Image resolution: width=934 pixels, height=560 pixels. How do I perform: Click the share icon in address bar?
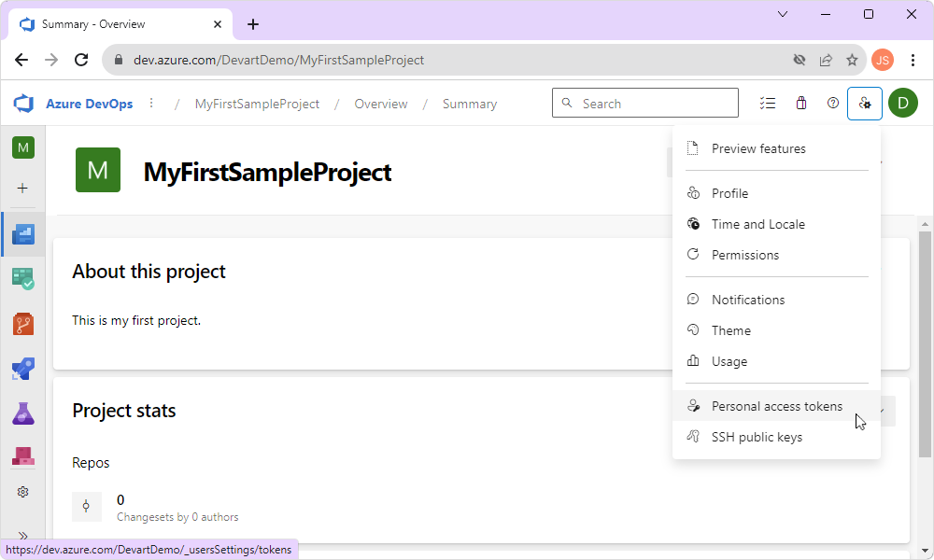826,60
